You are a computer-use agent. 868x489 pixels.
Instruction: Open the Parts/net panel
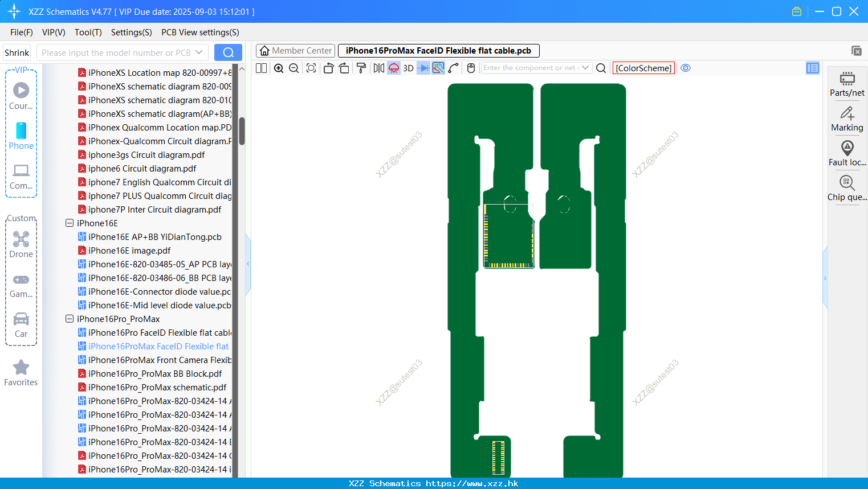(847, 83)
